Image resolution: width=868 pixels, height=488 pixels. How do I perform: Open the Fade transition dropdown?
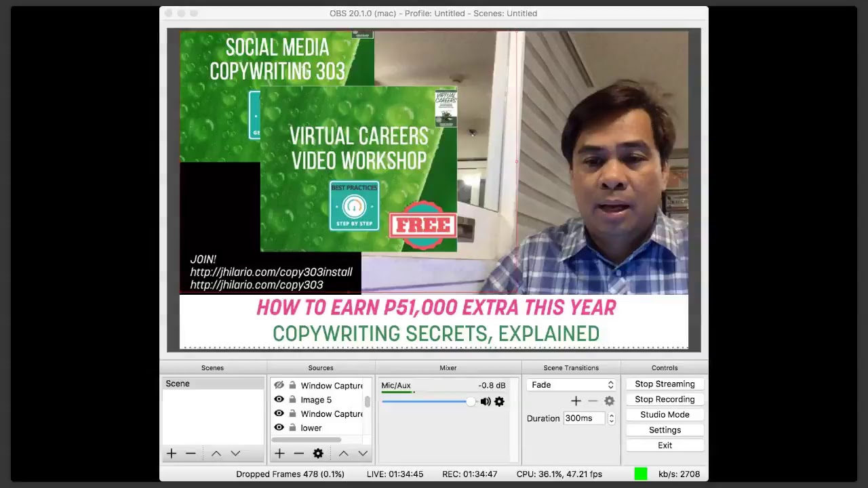click(x=571, y=384)
